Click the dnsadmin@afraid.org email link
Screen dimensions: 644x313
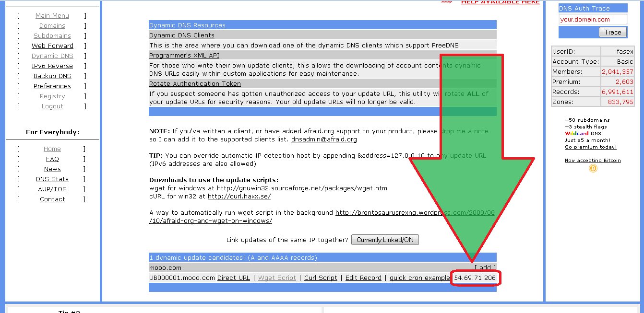(x=324, y=139)
